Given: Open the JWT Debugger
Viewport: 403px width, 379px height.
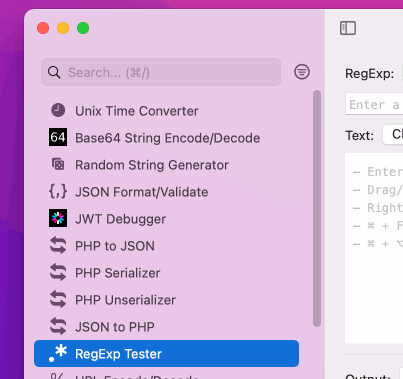Looking at the screenshot, I should pyautogui.click(x=166, y=219).
